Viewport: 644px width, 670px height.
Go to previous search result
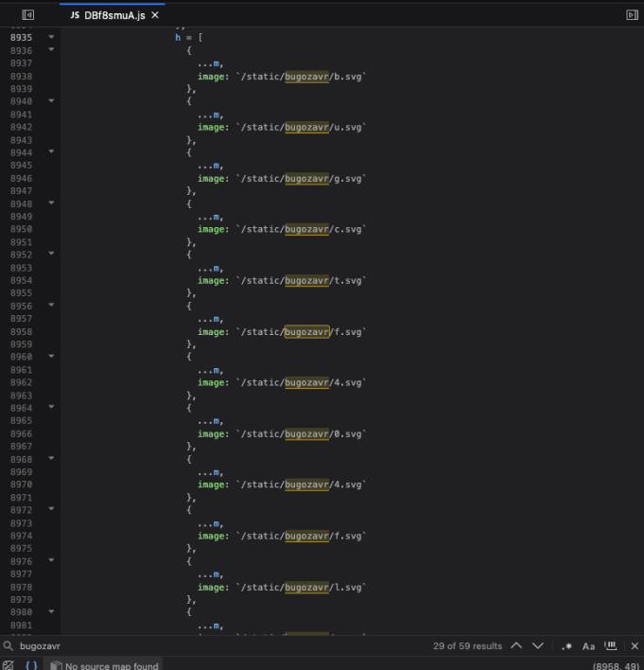516,645
